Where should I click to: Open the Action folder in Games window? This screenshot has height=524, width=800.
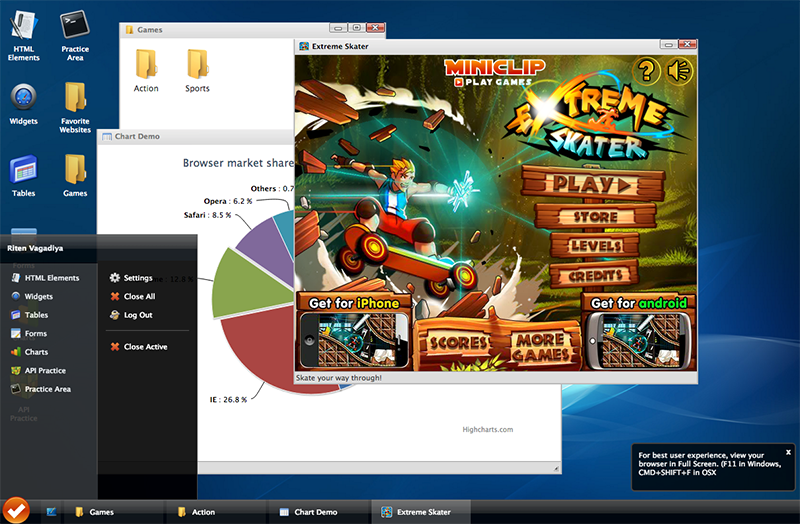coord(146,70)
